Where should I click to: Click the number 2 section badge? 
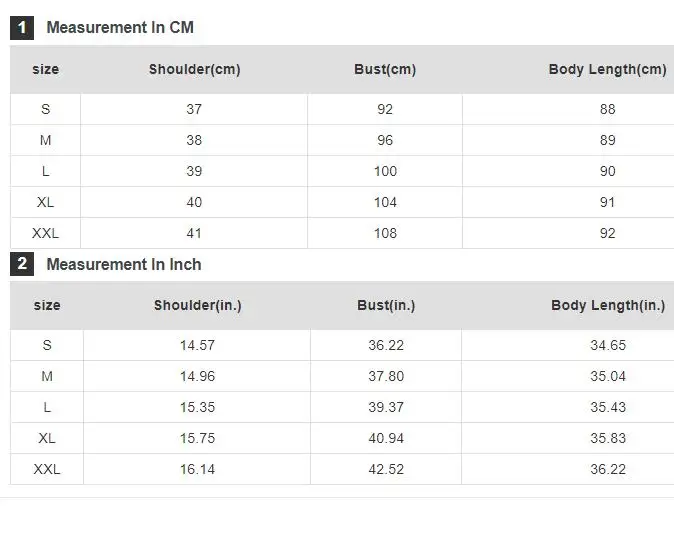[x=22, y=264]
